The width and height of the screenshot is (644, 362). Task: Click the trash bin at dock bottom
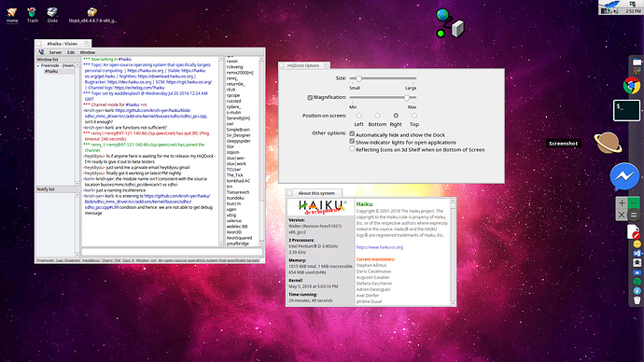(637, 300)
